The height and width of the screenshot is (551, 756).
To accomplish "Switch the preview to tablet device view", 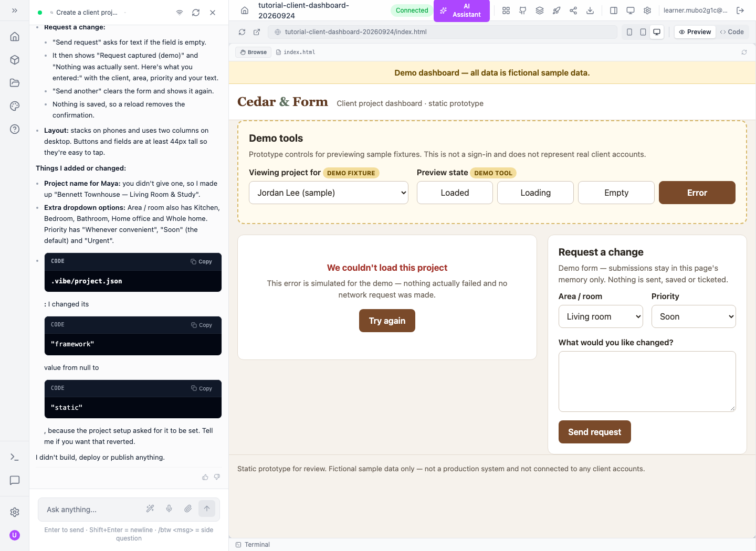I will point(643,32).
